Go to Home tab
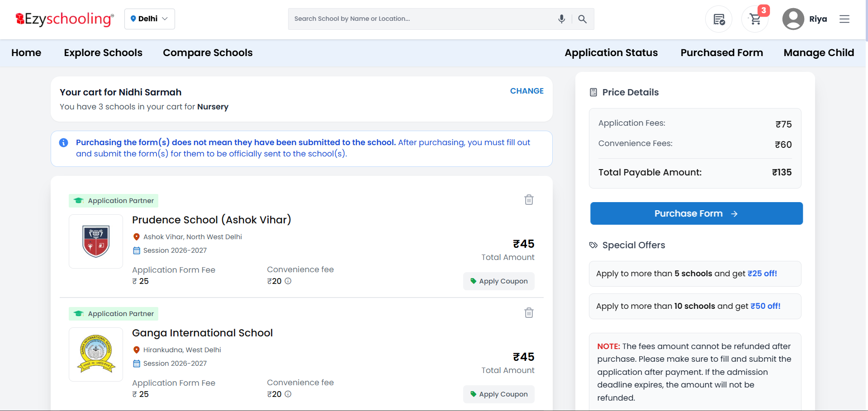 point(26,53)
